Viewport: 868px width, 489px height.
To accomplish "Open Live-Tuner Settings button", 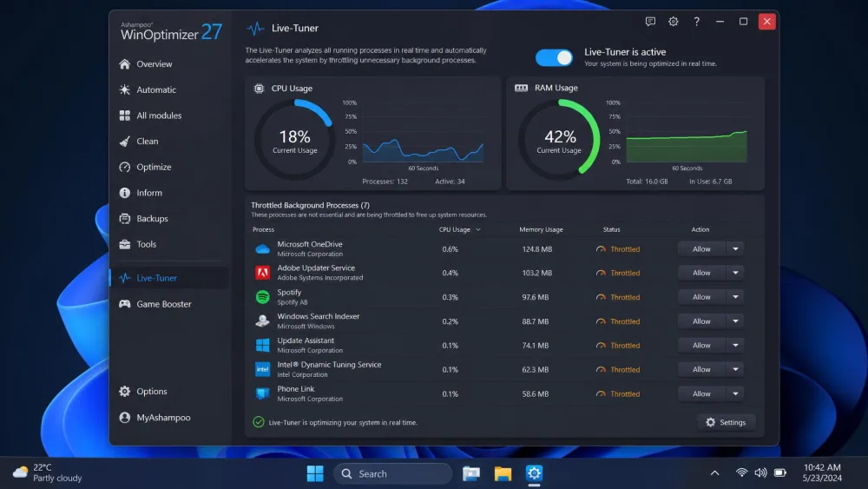I will tap(726, 422).
